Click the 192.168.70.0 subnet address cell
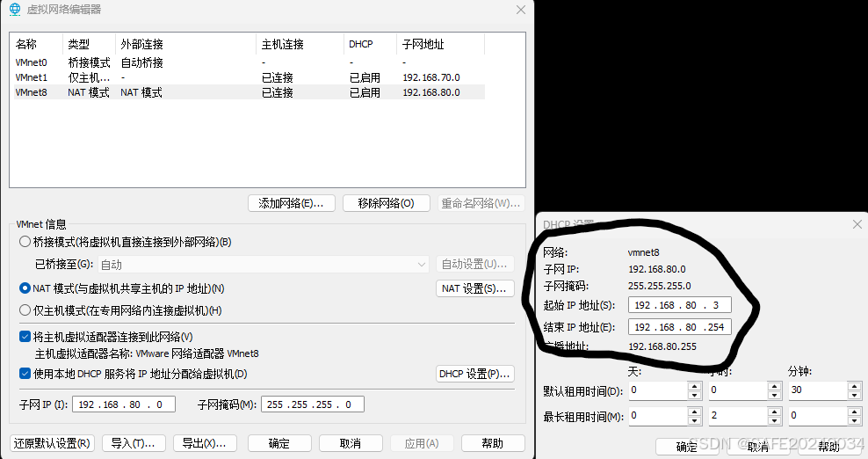Image resolution: width=868 pixels, height=459 pixels. [431, 77]
